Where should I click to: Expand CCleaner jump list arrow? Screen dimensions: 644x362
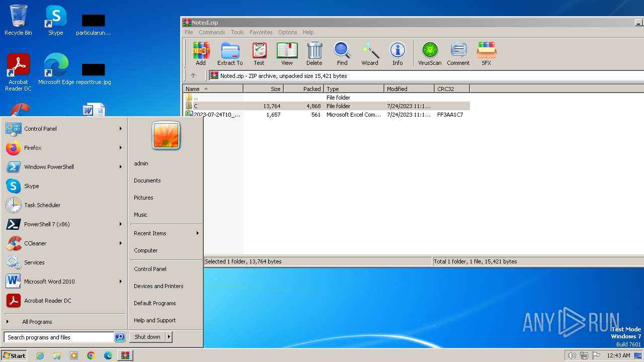121,243
